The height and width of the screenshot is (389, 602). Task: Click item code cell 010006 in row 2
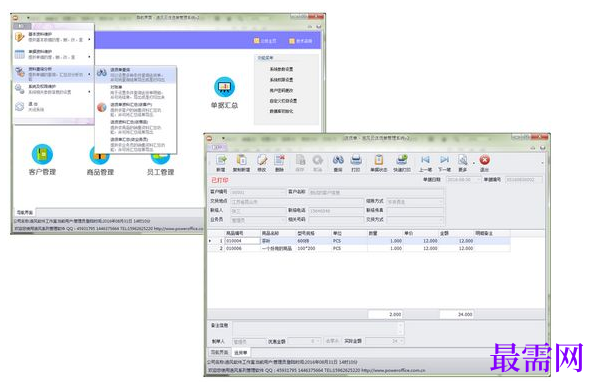(243, 248)
